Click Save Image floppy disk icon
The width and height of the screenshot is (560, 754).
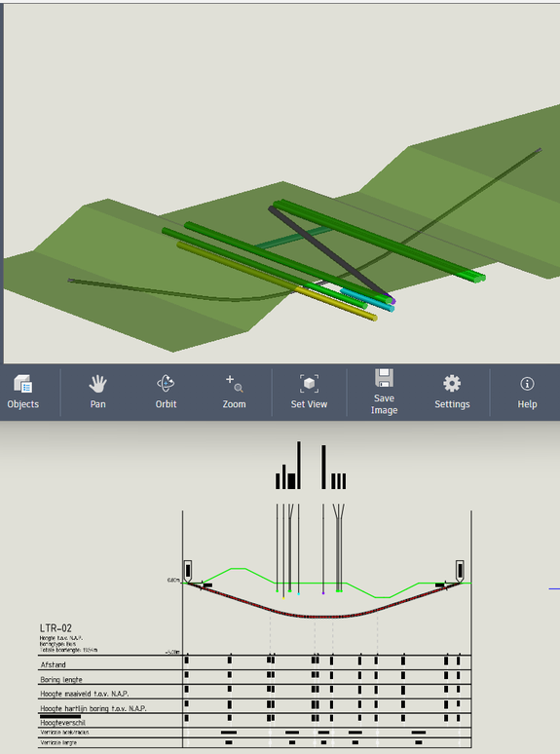pos(384,378)
